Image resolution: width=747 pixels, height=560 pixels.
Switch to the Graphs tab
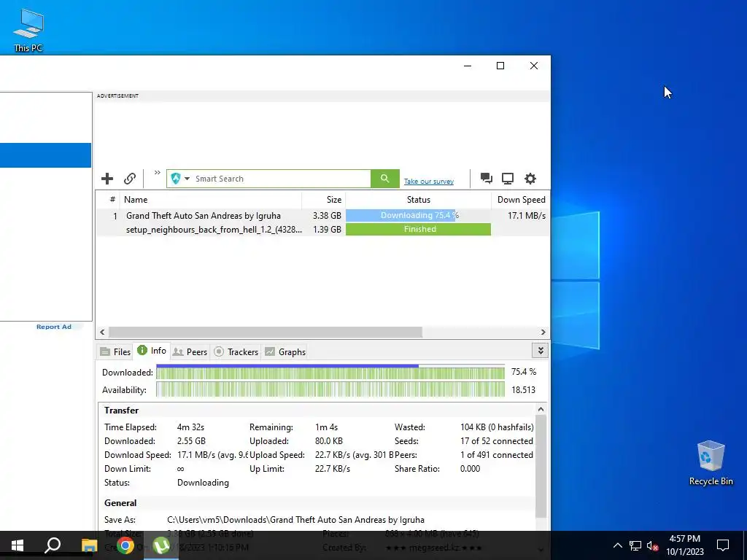[x=285, y=352]
